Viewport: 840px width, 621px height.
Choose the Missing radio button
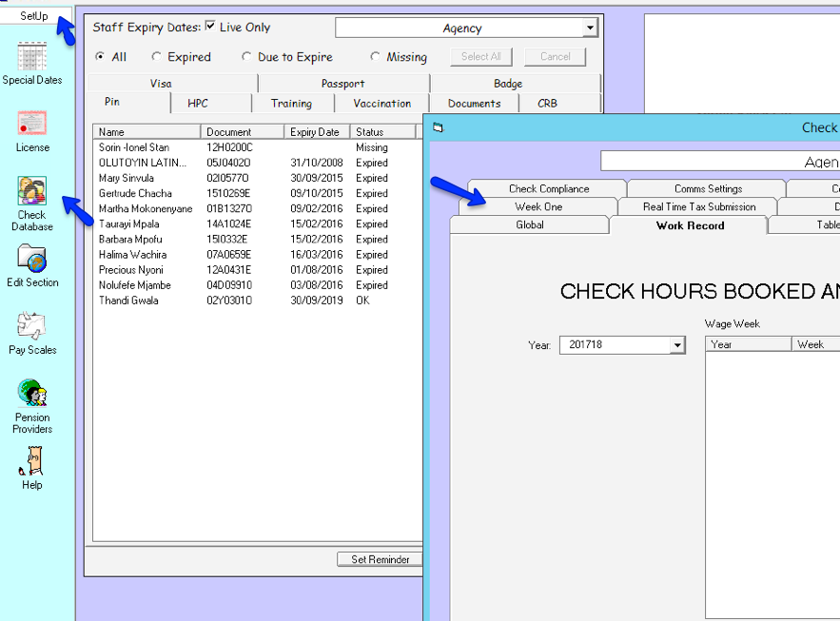pyautogui.click(x=376, y=57)
